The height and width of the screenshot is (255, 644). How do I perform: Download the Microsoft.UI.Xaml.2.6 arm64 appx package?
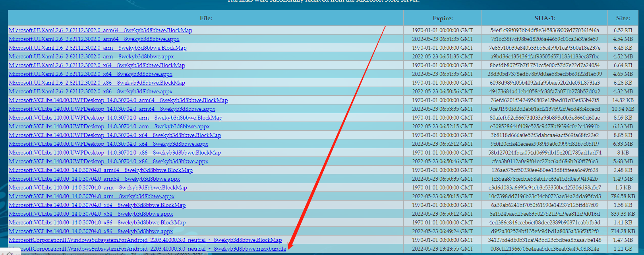[94, 39]
